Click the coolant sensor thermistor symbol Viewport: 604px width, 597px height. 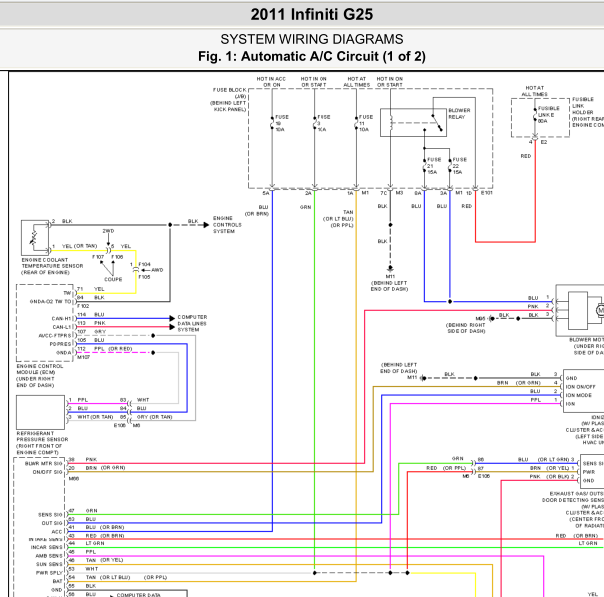(34, 238)
